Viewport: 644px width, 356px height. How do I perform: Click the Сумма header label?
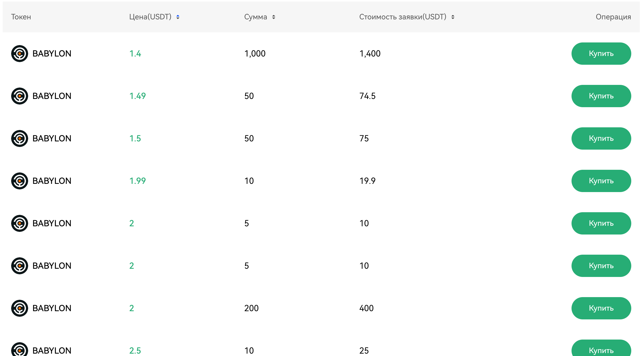click(x=256, y=17)
